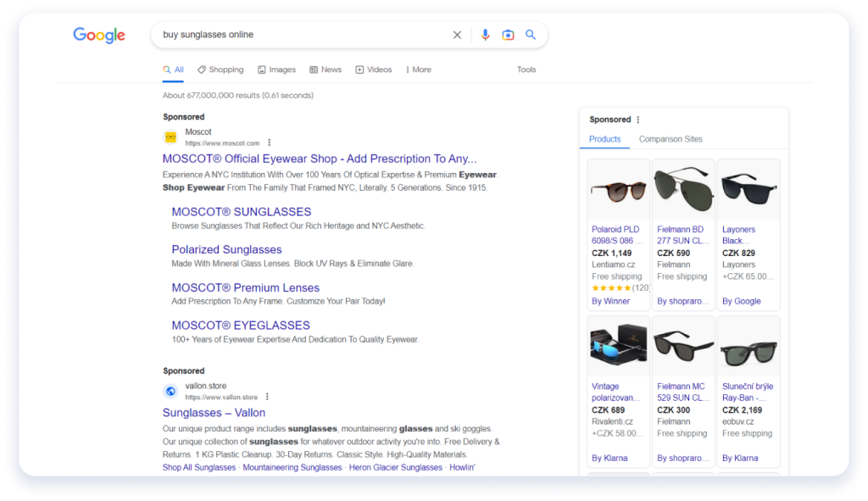The image size is (868, 501).
Task: Switch to the Comparison Sites tab
Action: [x=670, y=139]
